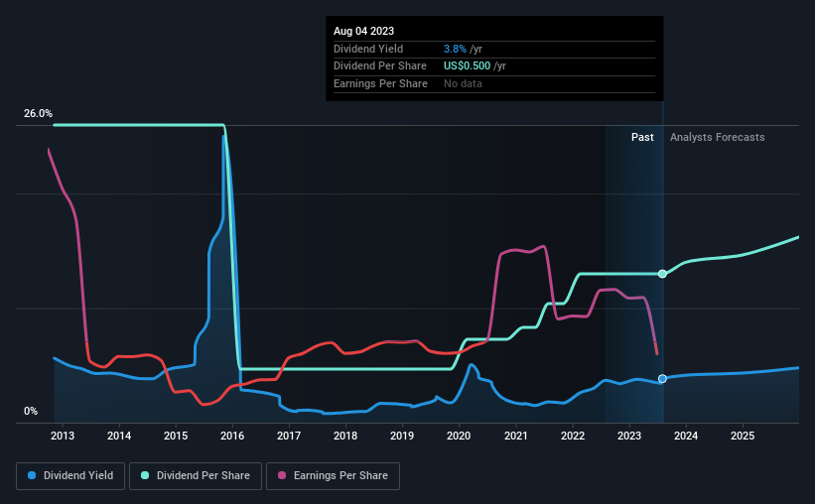Click the 2015 x-axis label

pos(176,436)
